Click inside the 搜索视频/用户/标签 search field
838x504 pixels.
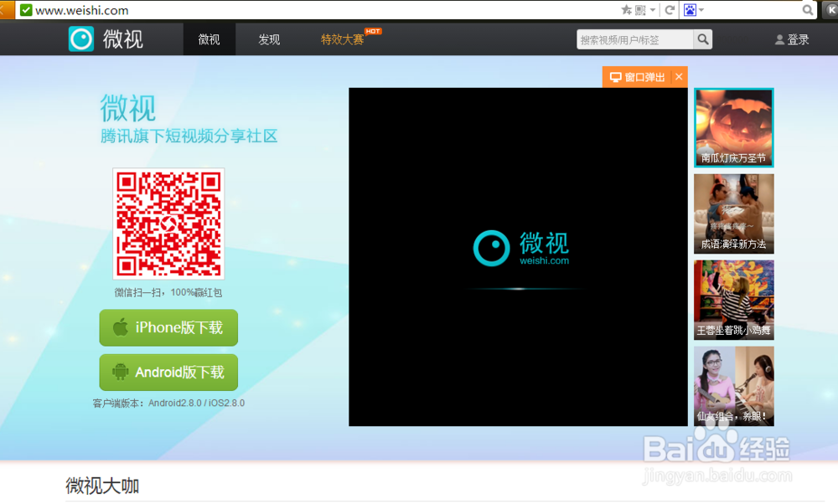tap(634, 39)
